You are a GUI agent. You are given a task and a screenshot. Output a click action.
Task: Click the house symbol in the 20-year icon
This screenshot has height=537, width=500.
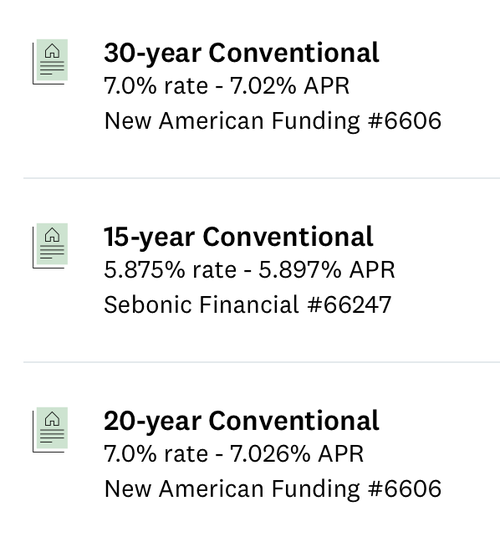[52, 419]
